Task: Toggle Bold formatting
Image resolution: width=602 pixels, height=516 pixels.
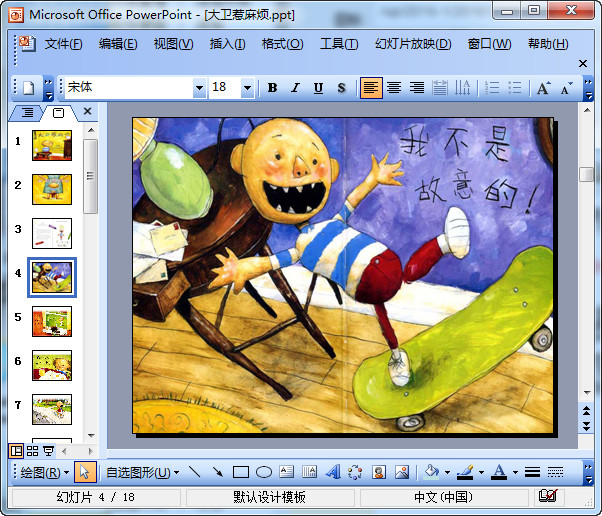Action: pyautogui.click(x=272, y=88)
